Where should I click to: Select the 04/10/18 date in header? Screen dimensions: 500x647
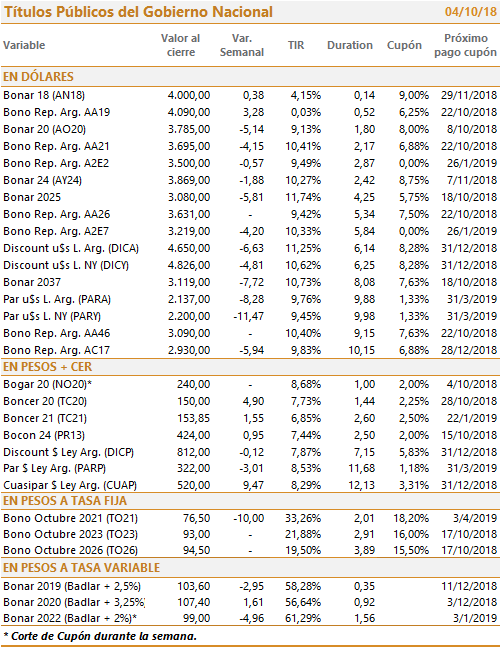point(471,12)
